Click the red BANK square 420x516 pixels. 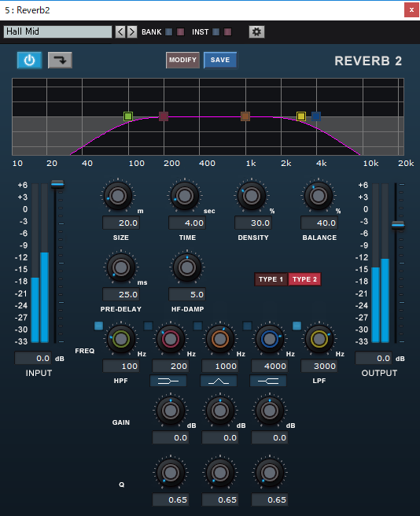coord(180,32)
